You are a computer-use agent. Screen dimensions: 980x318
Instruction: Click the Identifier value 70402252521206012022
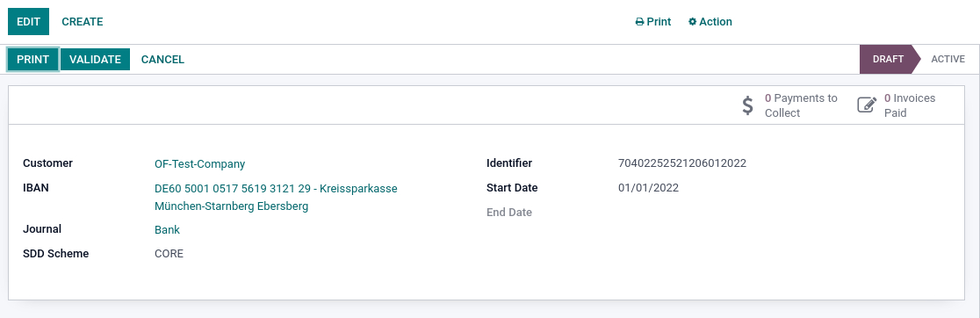coord(682,163)
